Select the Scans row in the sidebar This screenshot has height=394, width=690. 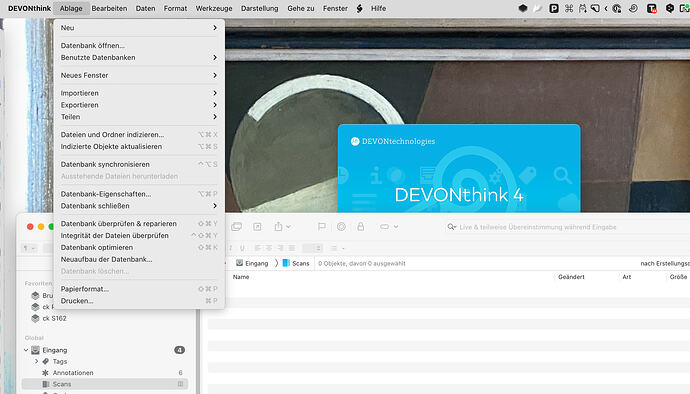(105, 384)
